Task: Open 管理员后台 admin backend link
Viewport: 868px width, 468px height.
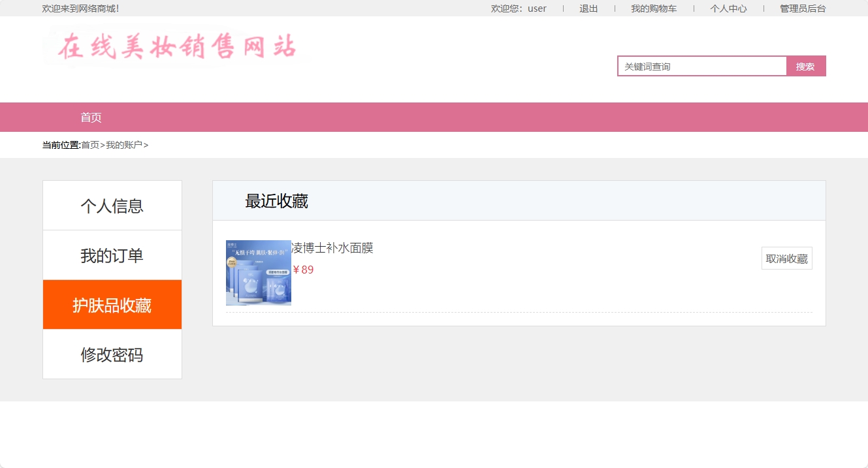Action: coord(803,8)
